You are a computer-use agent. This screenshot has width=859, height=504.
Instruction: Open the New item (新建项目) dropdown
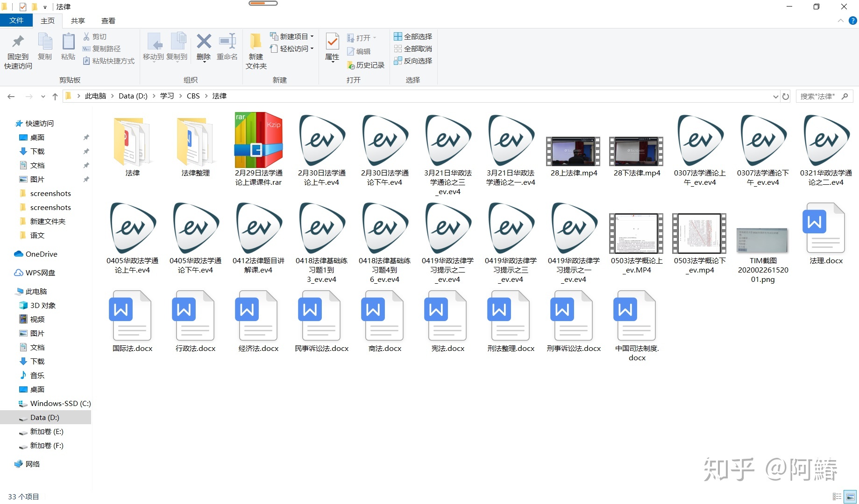point(292,36)
